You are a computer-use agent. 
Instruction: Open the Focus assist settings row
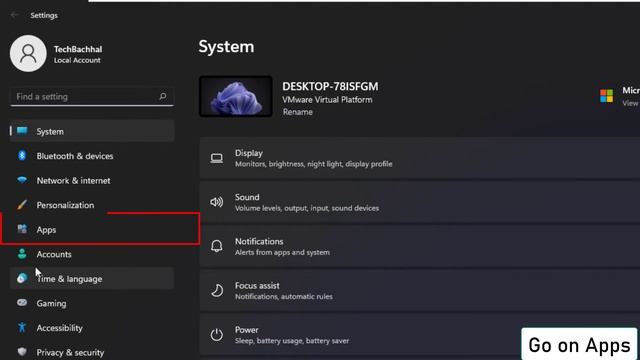(x=420, y=291)
